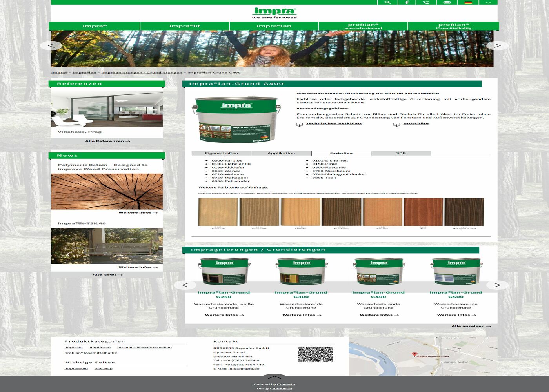Show next banner slide
Image resolution: width=549 pixels, height=392 pixels.
(497, 46)
